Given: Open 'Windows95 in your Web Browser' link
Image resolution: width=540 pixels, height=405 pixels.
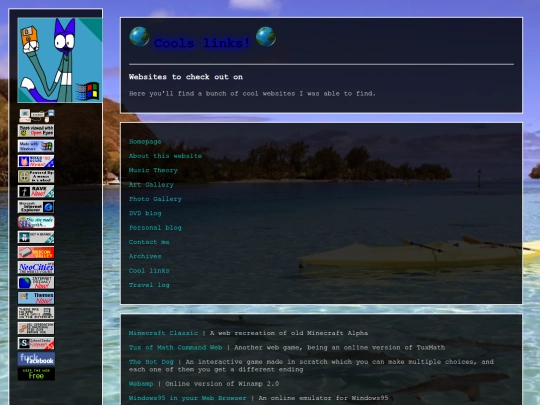Looking at the screenshot, I should click(188, 398).
